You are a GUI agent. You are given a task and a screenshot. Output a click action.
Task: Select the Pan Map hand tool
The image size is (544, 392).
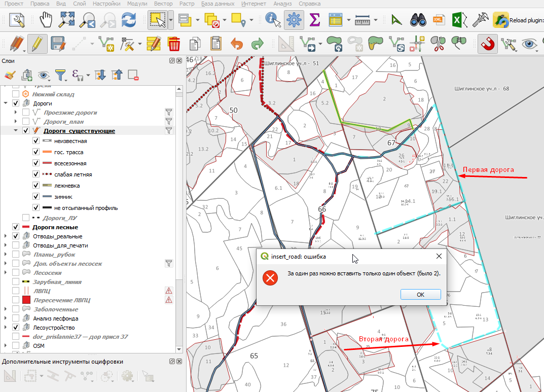point(46,20)
